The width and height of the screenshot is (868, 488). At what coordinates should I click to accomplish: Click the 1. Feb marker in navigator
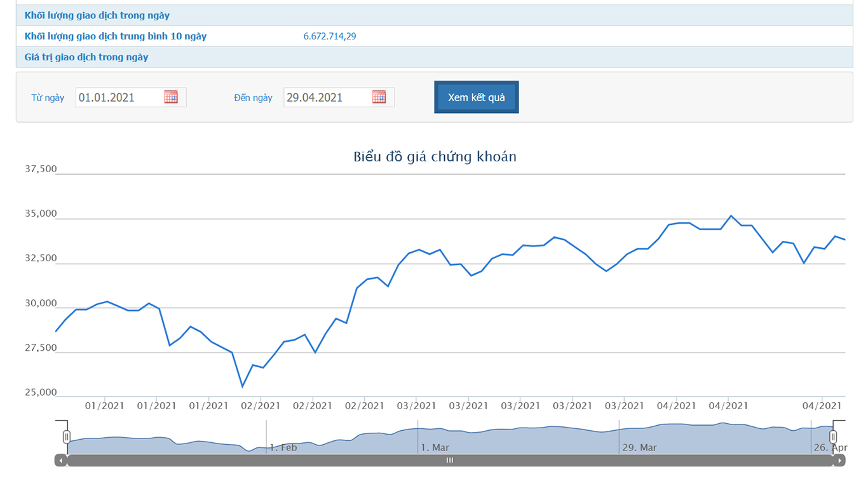coord(283,447)
